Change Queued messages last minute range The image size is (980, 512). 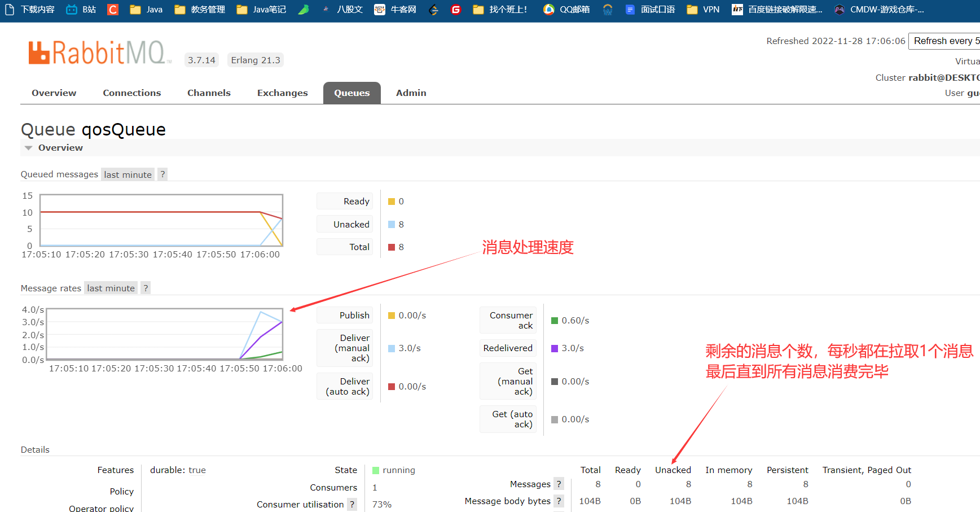pos(128,174)
